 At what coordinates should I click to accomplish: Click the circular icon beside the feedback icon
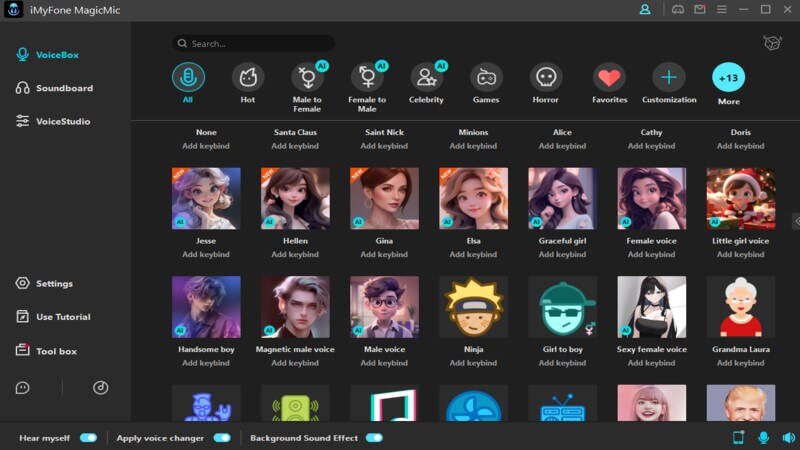101,388
